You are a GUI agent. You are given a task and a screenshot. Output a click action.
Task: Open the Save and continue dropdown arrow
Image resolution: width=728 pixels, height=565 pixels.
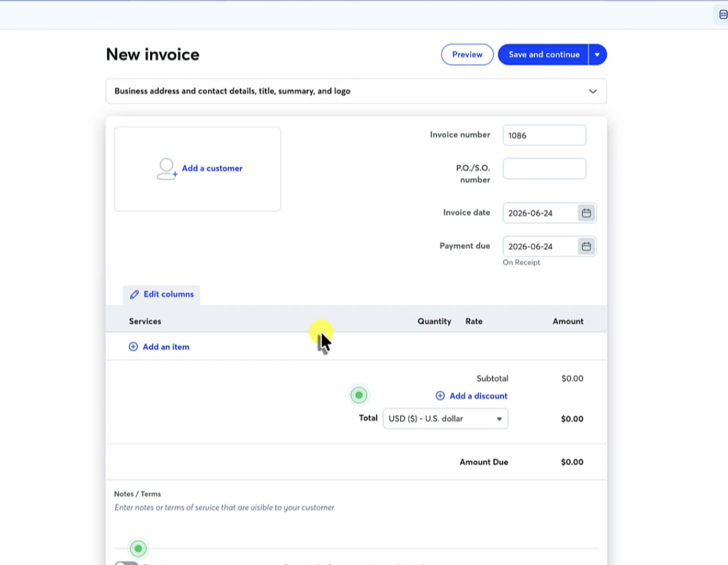[x=598, y=55]
